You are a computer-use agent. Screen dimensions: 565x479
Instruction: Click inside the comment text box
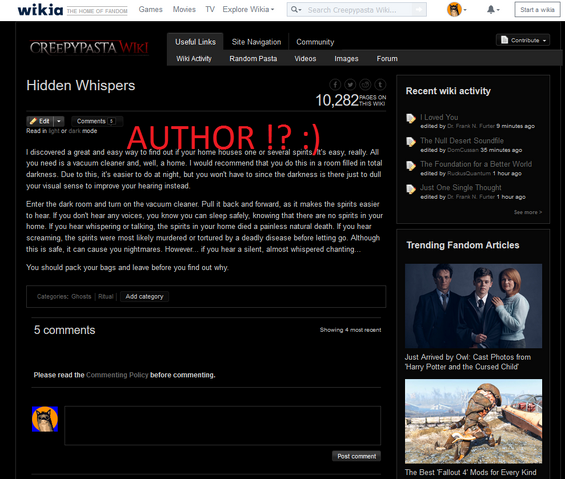(222, 426)
